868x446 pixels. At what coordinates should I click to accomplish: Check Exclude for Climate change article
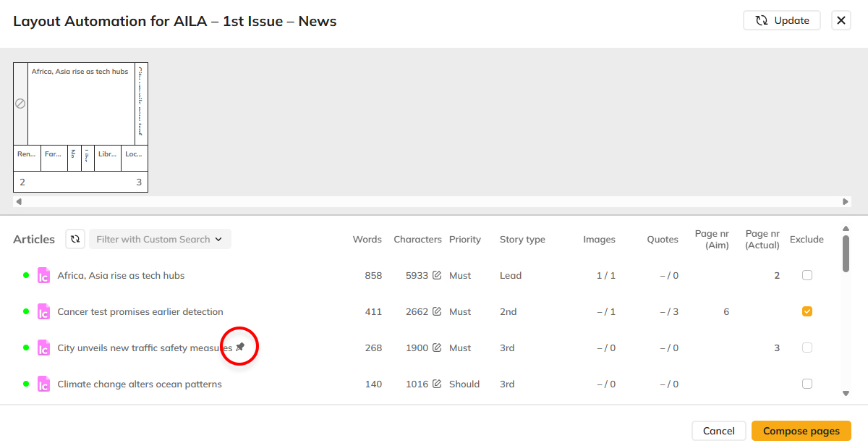point(807,384)
